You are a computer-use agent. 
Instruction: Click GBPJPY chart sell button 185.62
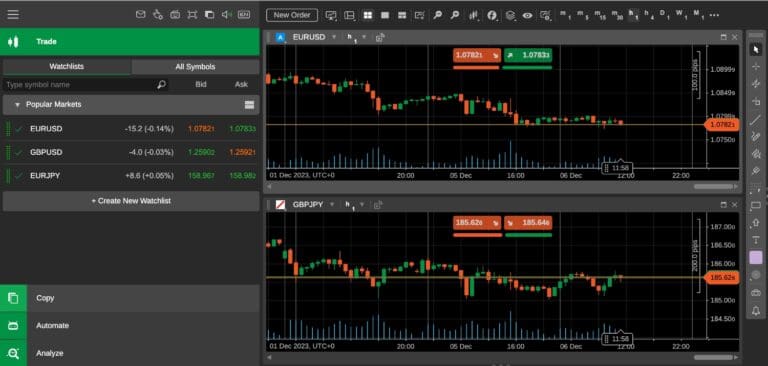[477, 223]
